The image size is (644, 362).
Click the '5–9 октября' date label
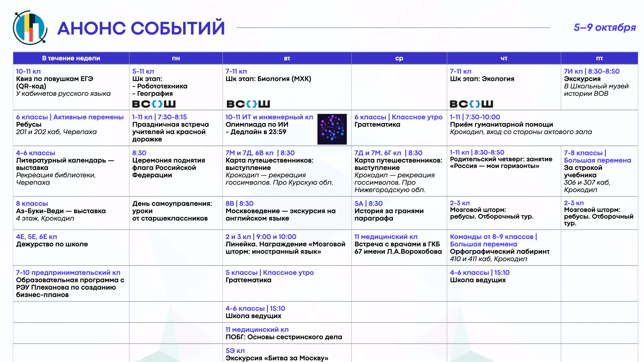click(605, 27)
